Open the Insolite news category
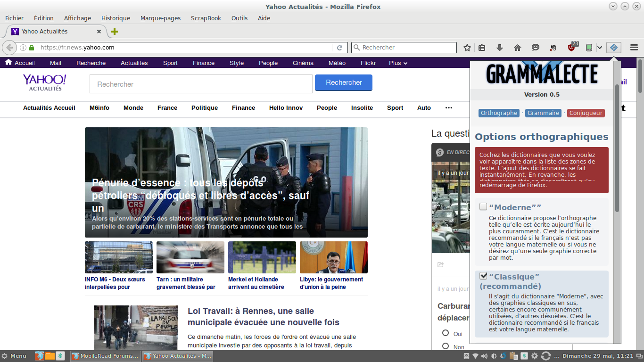644x362 pixels. 362,108
